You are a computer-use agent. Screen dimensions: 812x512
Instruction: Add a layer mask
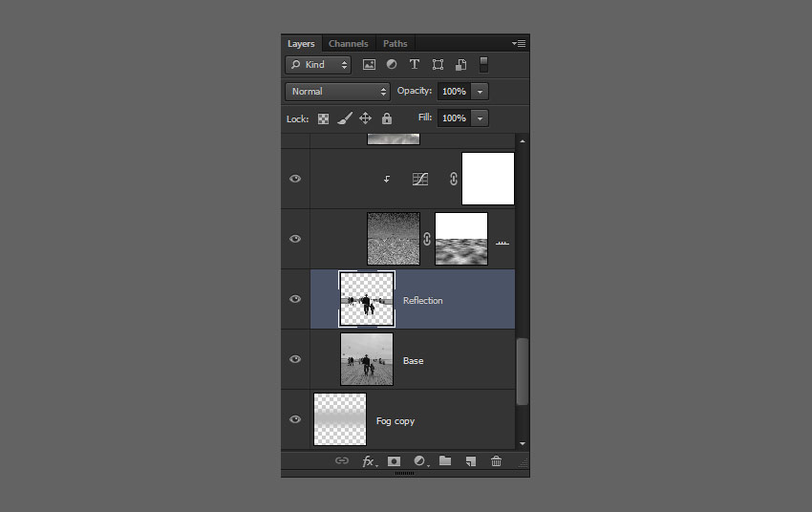pyautogui.click(x=395, y=460)
